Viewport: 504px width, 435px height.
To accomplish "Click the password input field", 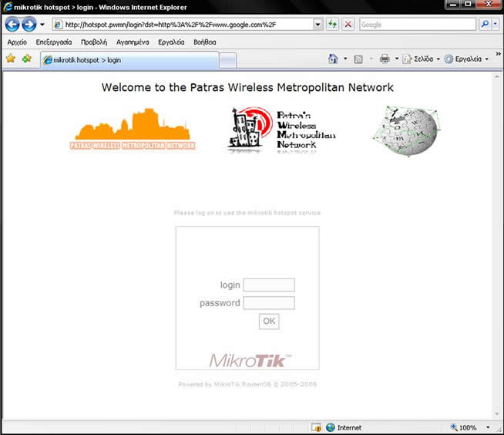I will (269, 303).
